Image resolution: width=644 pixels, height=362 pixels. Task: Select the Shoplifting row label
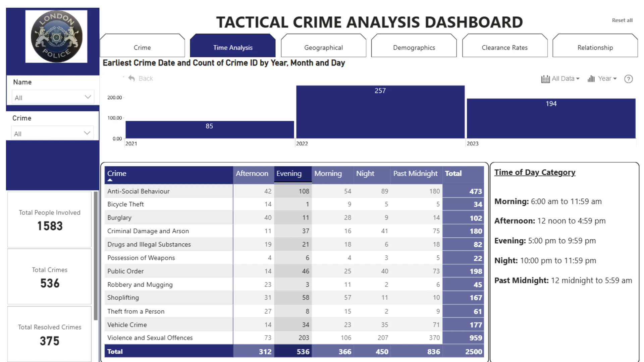coord(123,298)
